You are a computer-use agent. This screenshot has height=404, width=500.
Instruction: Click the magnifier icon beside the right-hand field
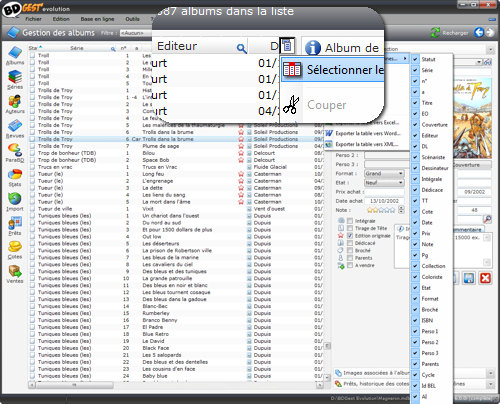tap(487, 219)
